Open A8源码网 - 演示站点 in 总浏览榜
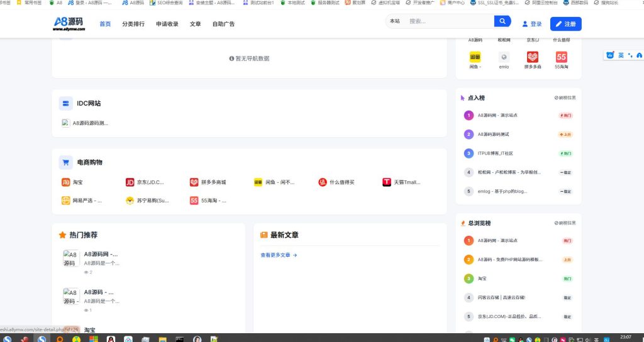Screen dimensions: 644x342 point(497,241)
